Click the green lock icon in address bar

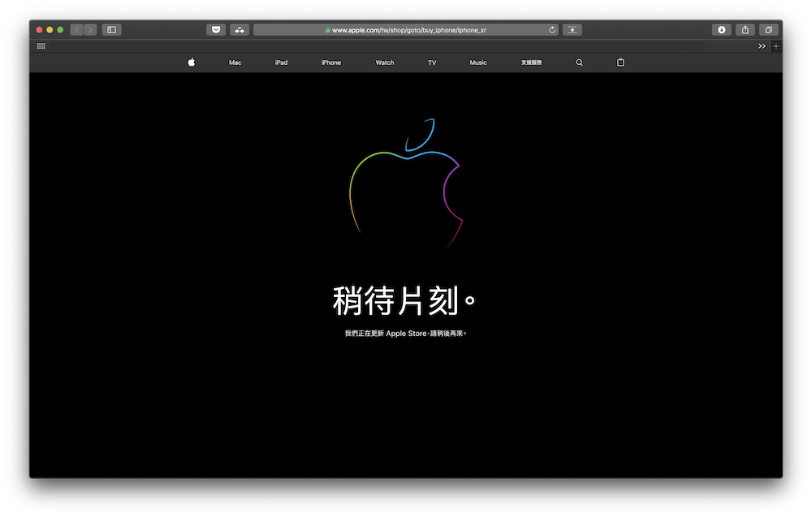coord(328,30)
